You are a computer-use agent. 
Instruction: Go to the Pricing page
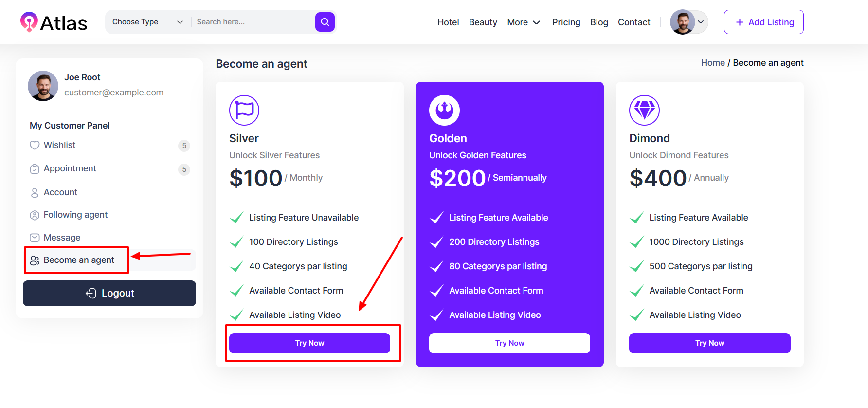(566, 22)
